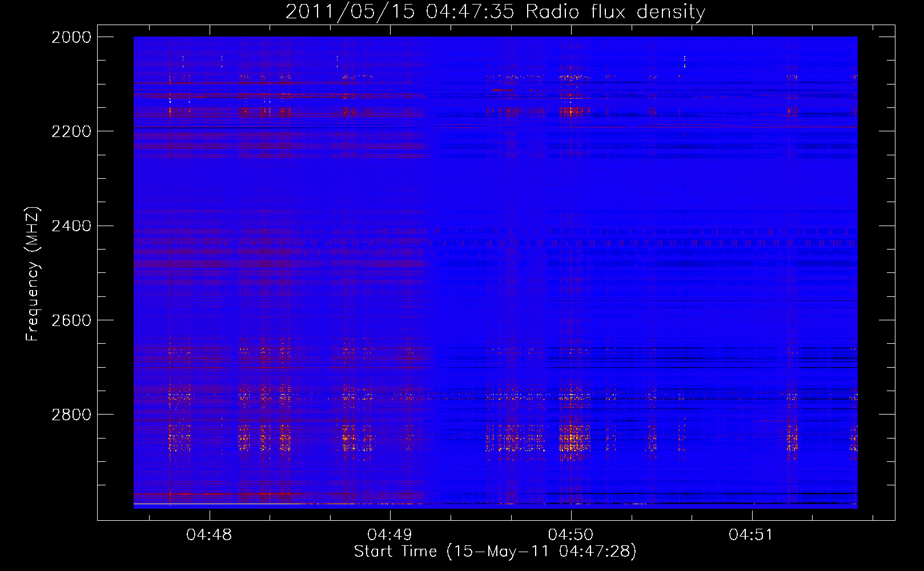924x571 pixels.
Task: Click the 2200 frequency tick label
Action: 71,131
